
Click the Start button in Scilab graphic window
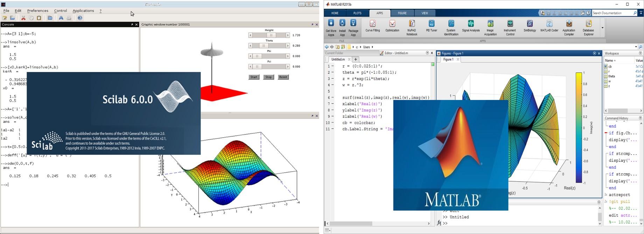(254, 77)
